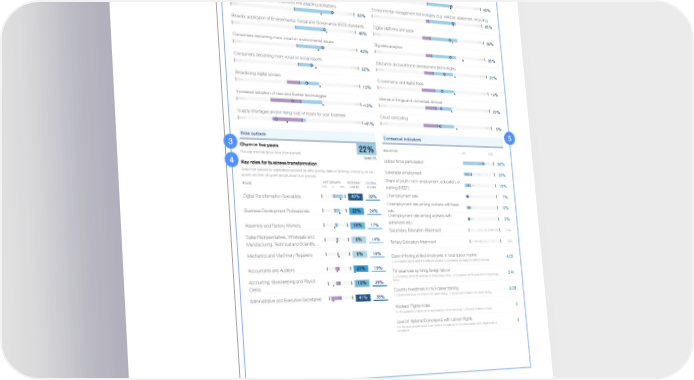Click the Labour force participation bar
694x380 pixels.
coord(478,164)
